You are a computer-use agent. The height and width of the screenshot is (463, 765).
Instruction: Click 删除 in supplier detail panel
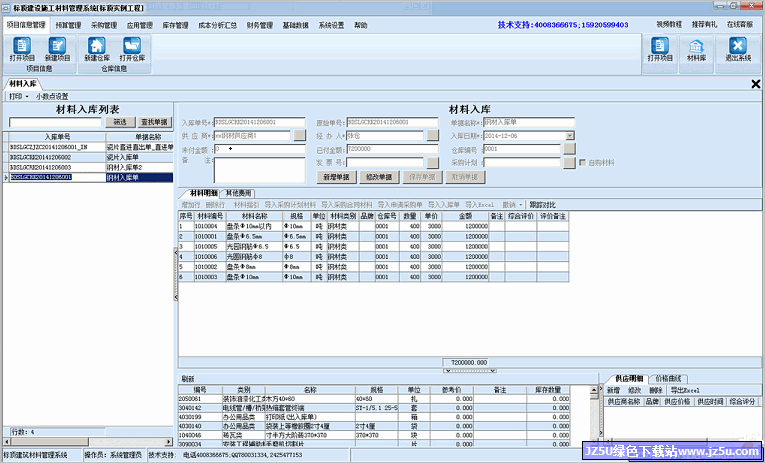coord(656,390)
